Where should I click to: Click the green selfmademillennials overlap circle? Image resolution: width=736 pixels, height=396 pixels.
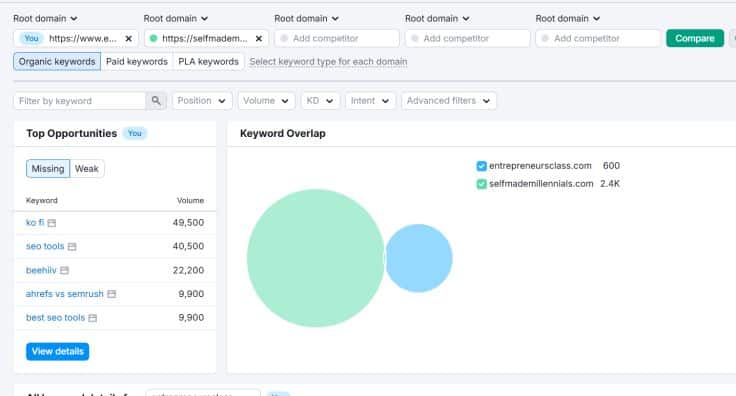tap(315, 258)
